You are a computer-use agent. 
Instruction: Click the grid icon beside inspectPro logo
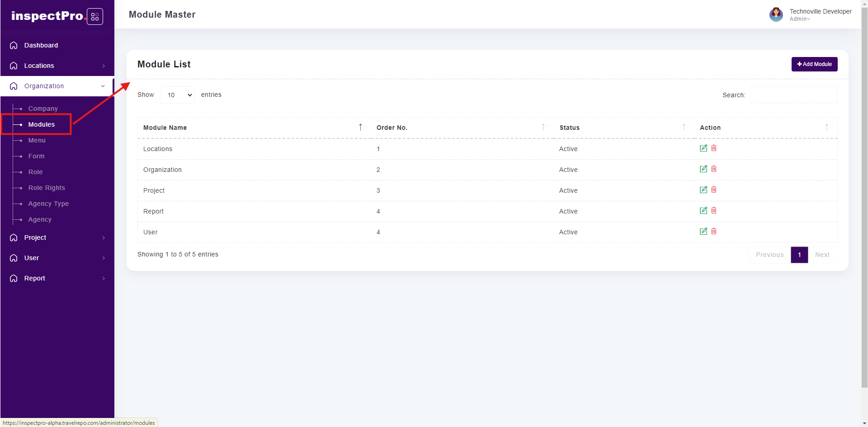coord(95,17)
